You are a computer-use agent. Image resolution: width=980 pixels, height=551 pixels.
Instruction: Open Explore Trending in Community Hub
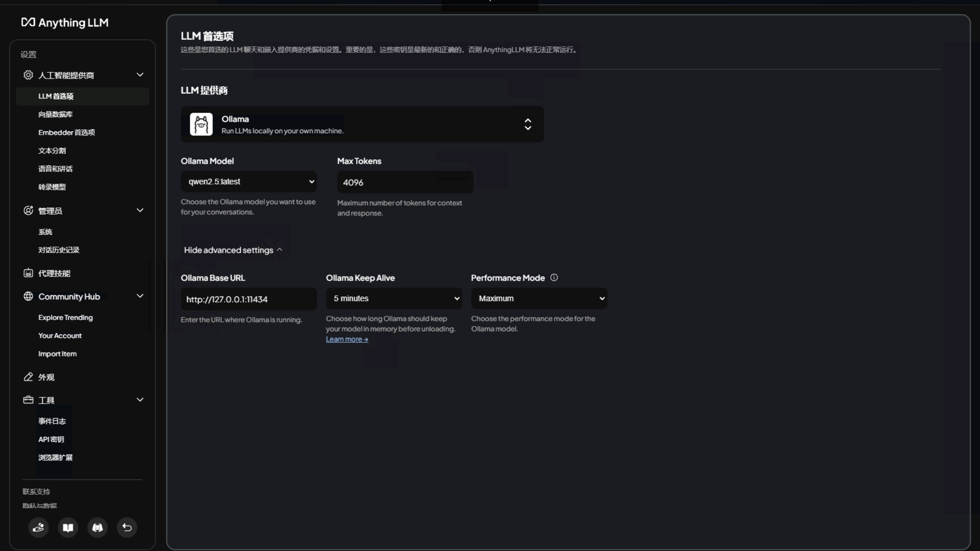coord(65,317)
